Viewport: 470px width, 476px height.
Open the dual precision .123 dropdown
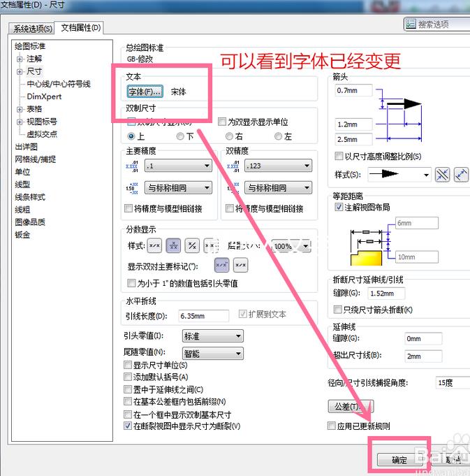coord(278,166)
